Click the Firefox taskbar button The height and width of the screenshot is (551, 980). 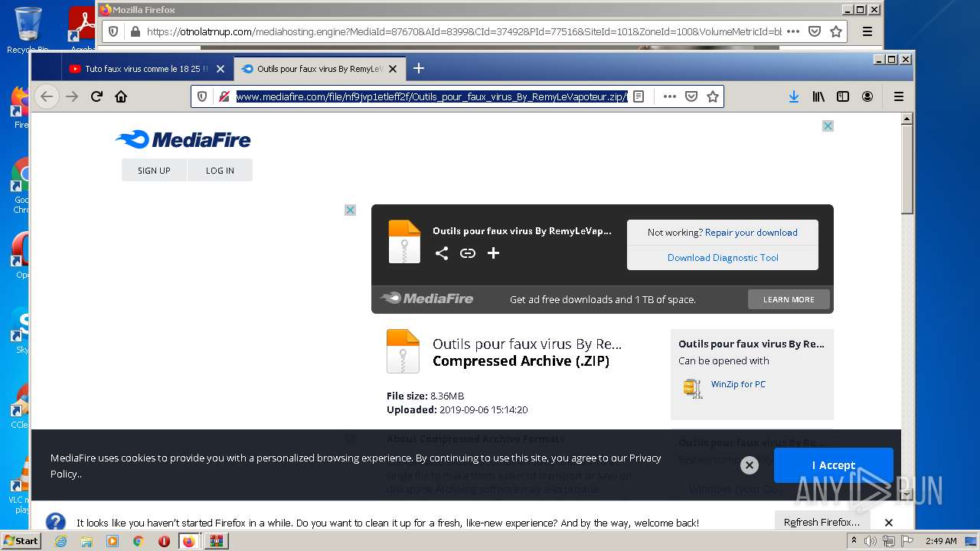pos(189,541)
